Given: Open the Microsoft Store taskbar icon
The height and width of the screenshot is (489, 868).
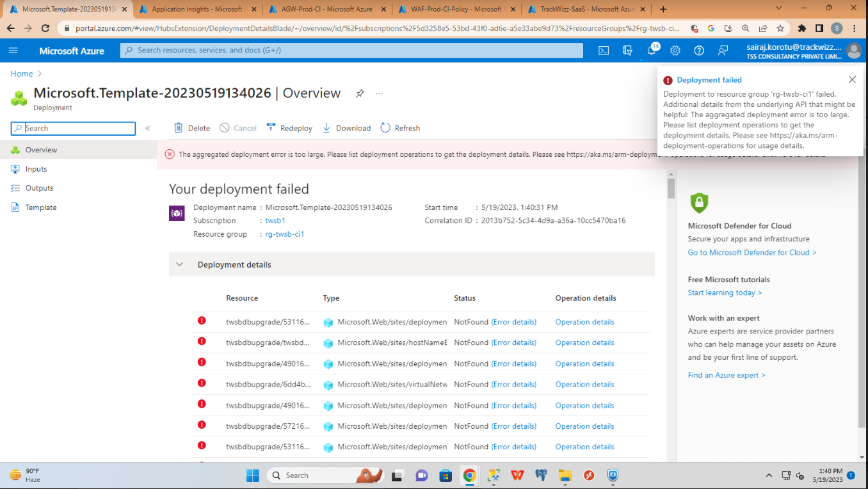Looking at the screenshot, I should click(446, 476).
